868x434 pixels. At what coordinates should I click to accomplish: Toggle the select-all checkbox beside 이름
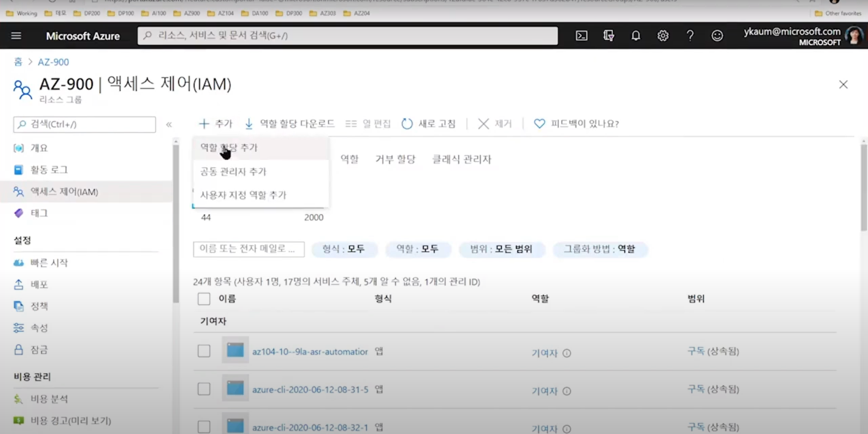204,299
